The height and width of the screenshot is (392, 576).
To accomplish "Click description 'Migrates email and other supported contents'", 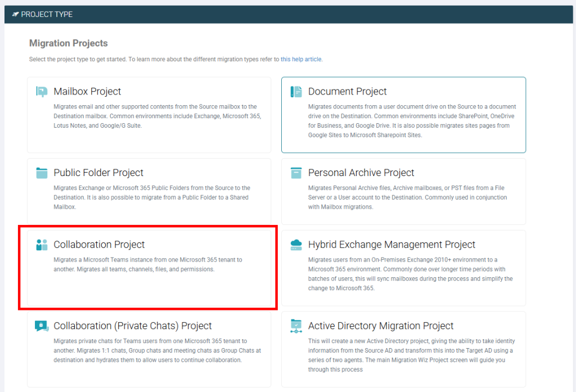I will (157, 116).
